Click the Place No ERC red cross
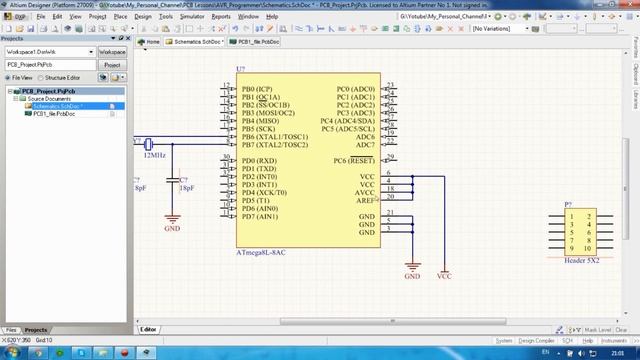Screen dimensions: 640x360 (x=450, y=29)
